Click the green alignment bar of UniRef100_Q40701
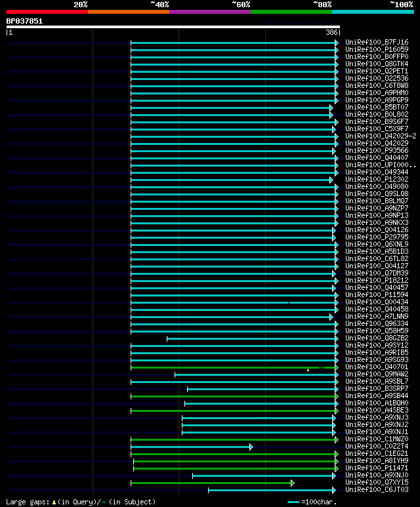This screenshot has width=420, height=507. [x=234, y=368]
